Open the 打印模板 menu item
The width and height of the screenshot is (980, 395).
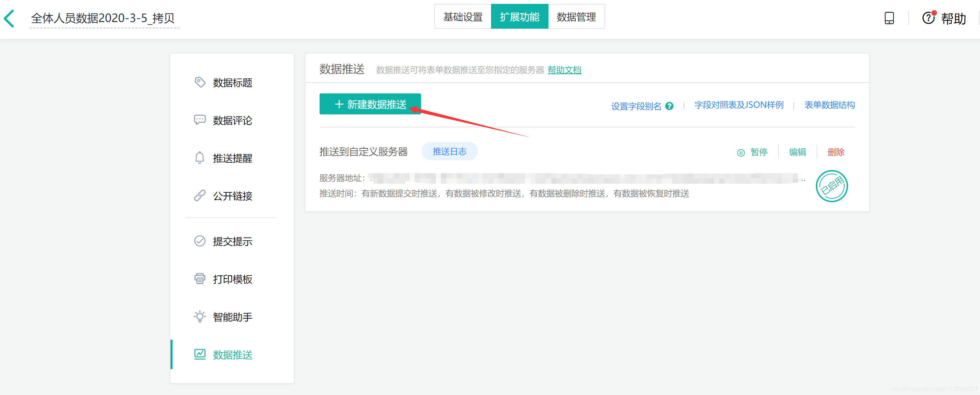232,279
